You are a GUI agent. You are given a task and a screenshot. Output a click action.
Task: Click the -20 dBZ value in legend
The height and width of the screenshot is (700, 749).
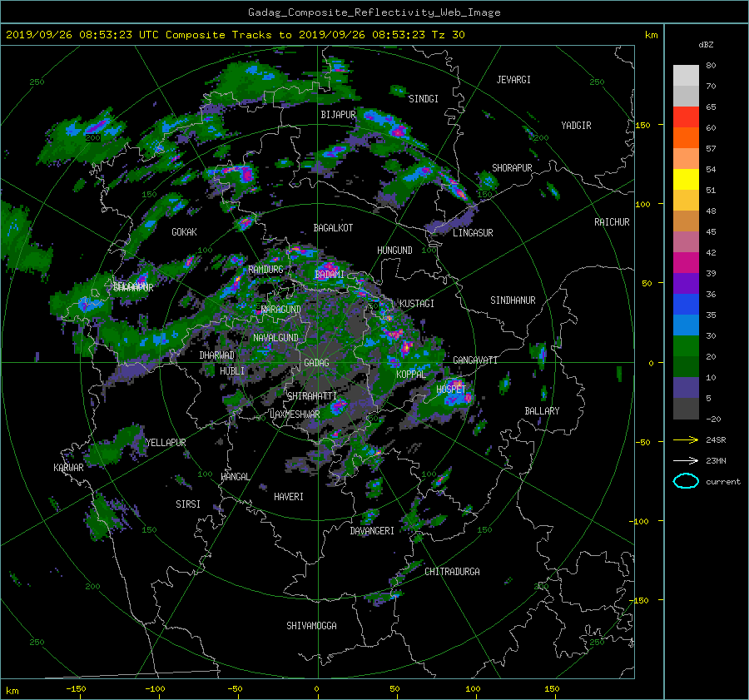point(713,419)
